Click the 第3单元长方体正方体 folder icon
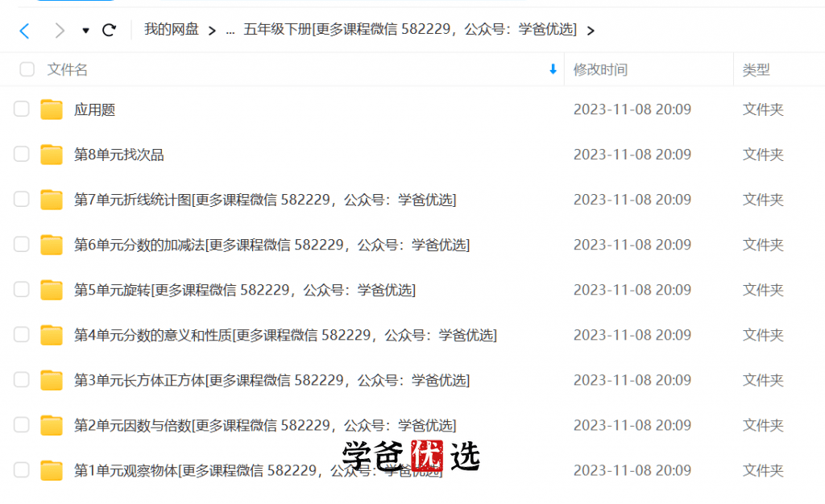 coord(52,380)
